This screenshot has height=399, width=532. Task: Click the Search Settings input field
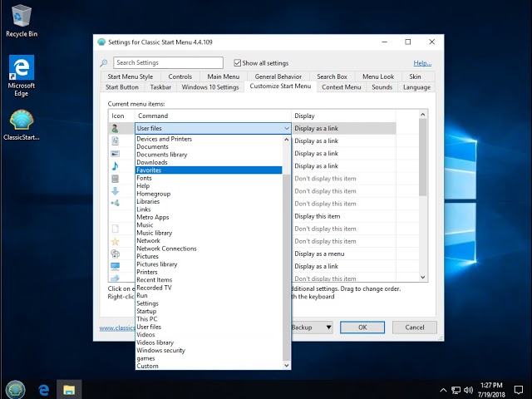(x=168, y=63)
